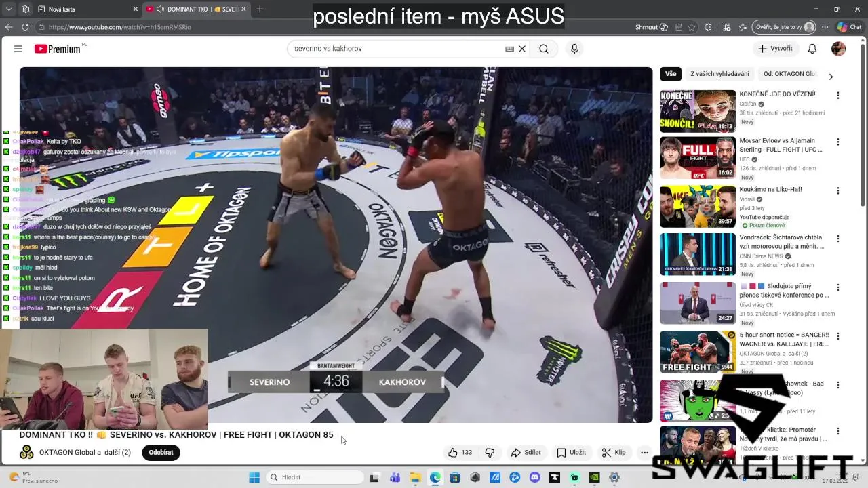Open browser settings and more menu

[x=825, y=27]
